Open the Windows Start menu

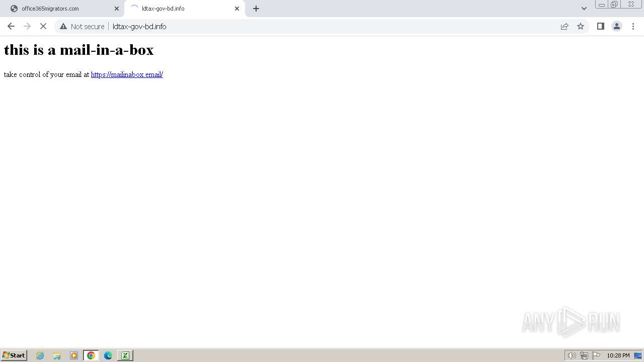(x=14, y=355)
